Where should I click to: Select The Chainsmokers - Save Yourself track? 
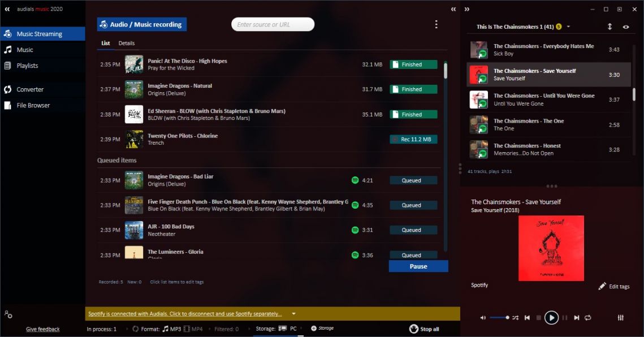tap(548, 75)
